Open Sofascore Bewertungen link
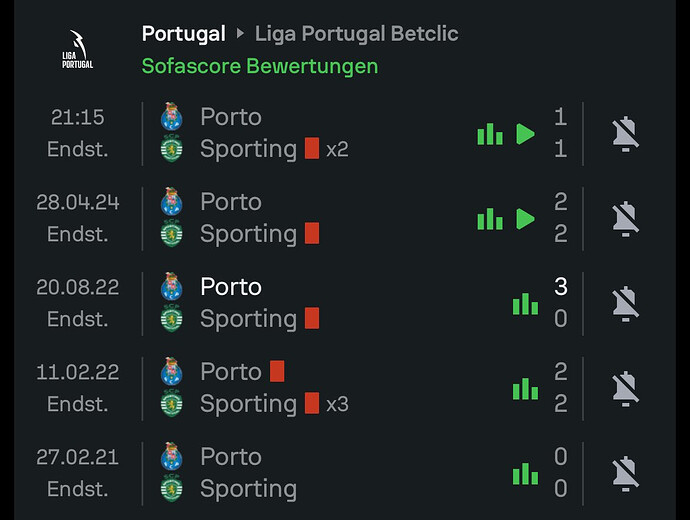The height and width of the screenshot is (520, 690). coord(260,66)
